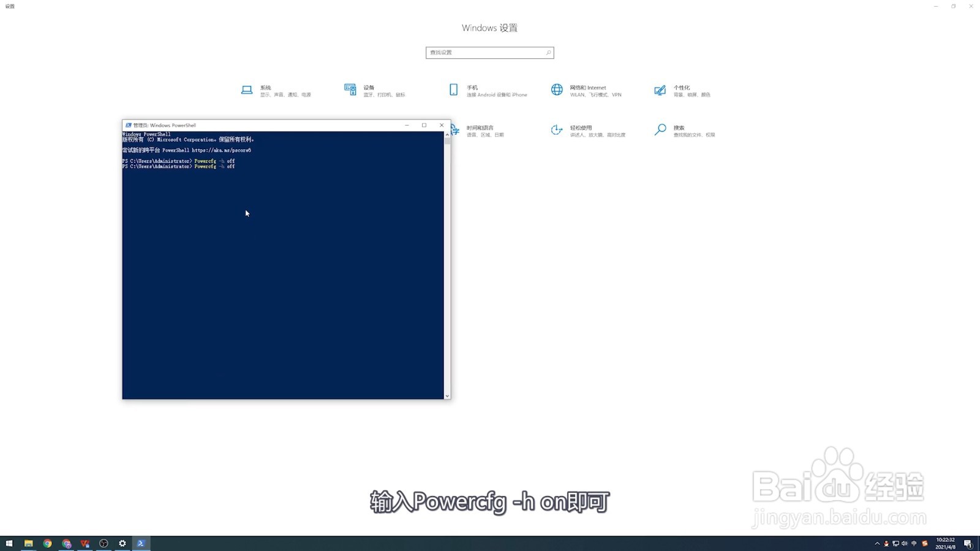The width and height of the screenshot is (980, 551).
Task: Open the Windows Start menu
Action: 9,543
